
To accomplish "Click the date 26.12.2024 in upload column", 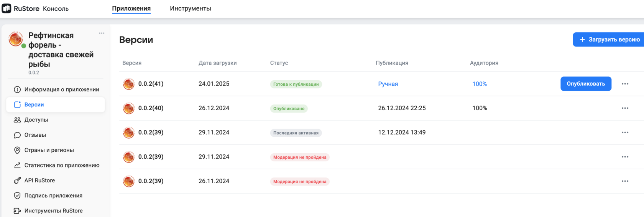I will pyautogui.click(x=214, y=108).
